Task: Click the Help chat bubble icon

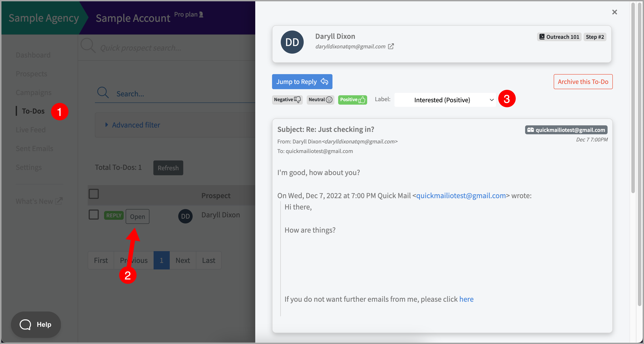Action: (x=25, y=325)
